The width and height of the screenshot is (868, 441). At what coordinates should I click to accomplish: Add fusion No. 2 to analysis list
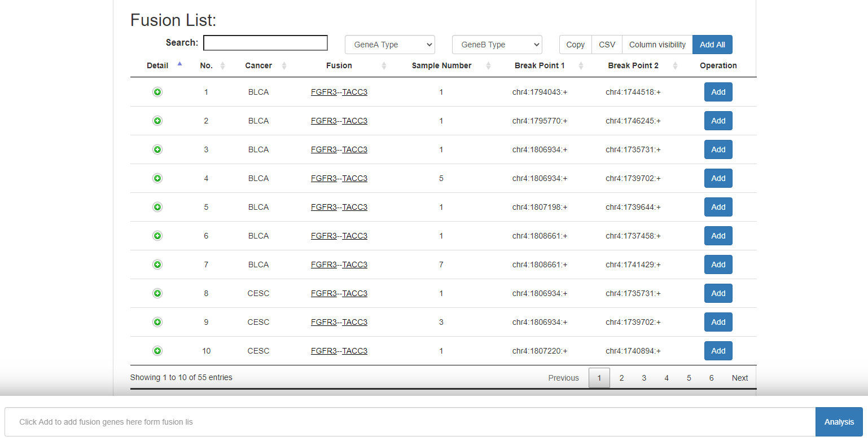tap(718, 121)
